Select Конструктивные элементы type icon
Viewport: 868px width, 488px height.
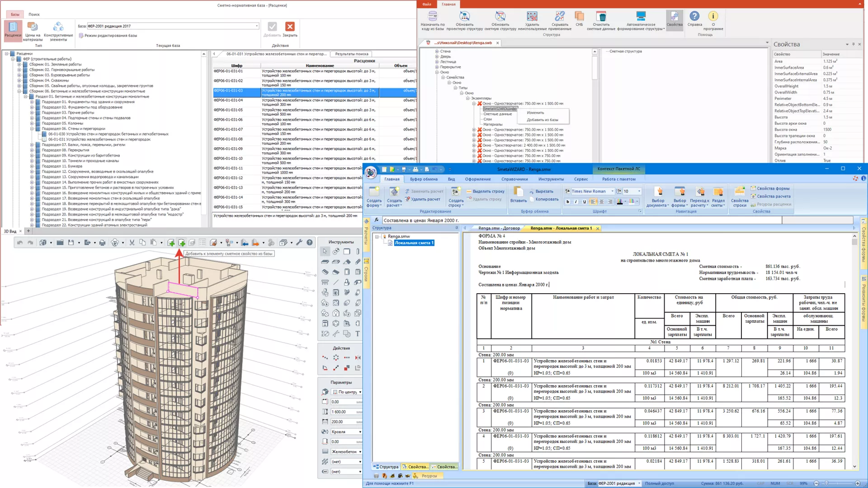pyautogui.click(x=58, y=31)
